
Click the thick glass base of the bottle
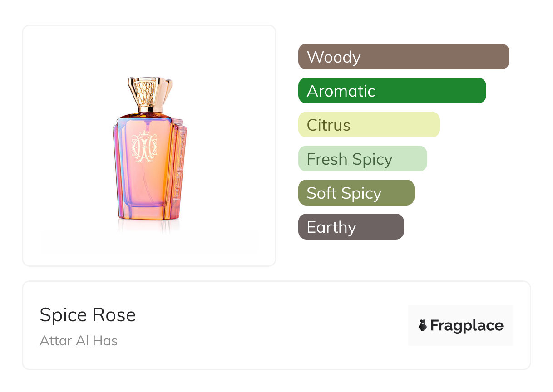[x=148, y=212]
